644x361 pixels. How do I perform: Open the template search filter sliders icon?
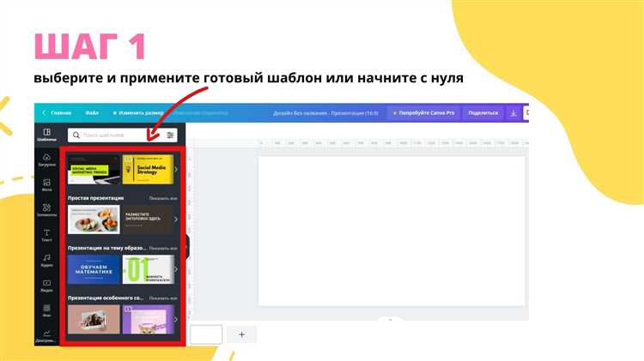pos(170,135)
